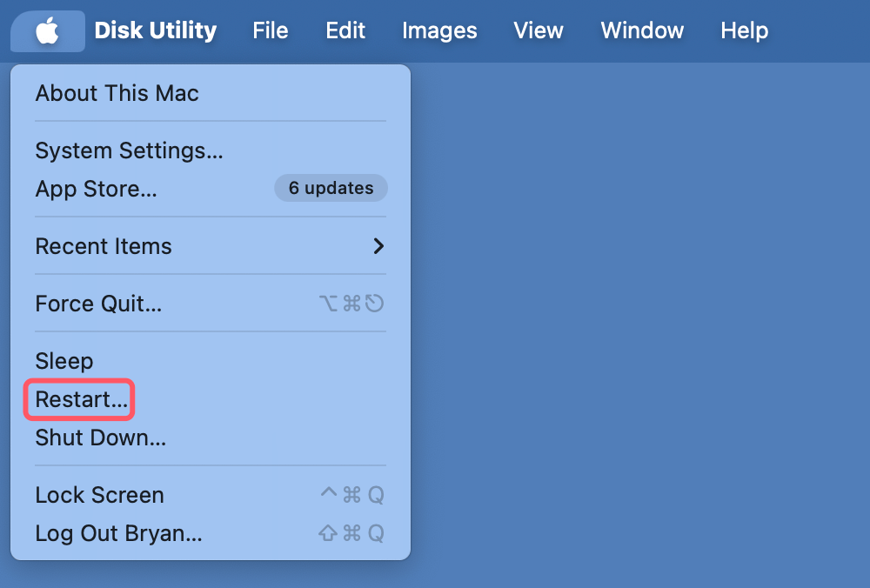The height and width of the screenshot is (588, 870).
Task: Choose the highlighted Restart option
Action: pos(79,399)
